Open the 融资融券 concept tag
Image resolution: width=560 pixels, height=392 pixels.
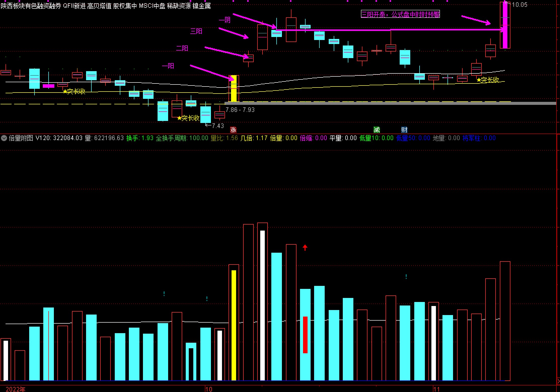(x=49, y=6)
